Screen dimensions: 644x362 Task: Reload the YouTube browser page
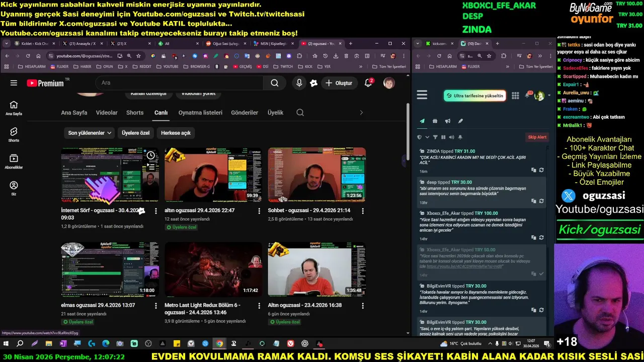pyautogui.click(x=28, y=56)
